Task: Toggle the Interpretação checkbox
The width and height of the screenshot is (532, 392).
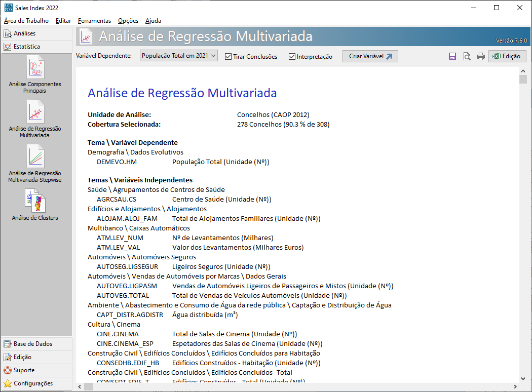Action: (292, 57)
